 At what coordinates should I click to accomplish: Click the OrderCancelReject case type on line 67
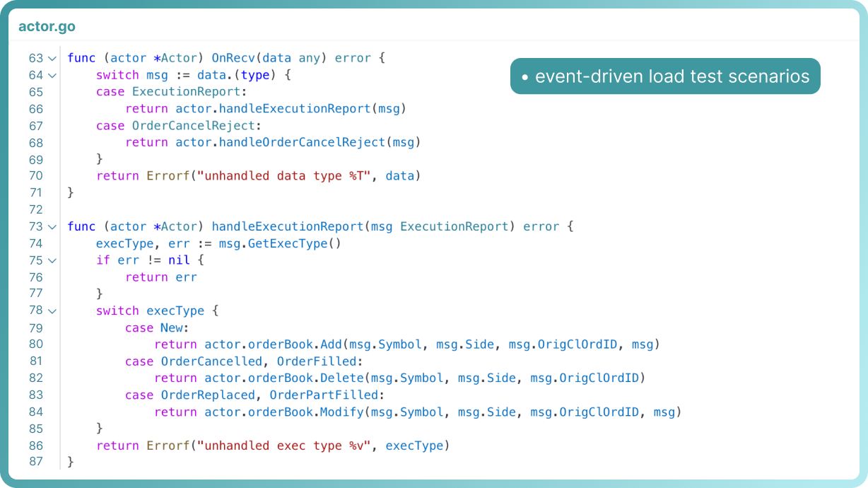(x=193, y=126)
